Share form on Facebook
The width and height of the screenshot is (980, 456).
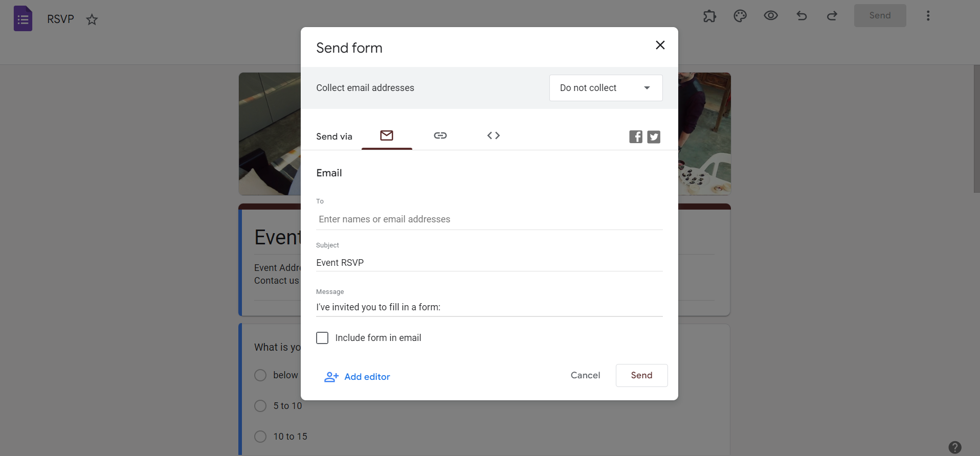point(636,137)
